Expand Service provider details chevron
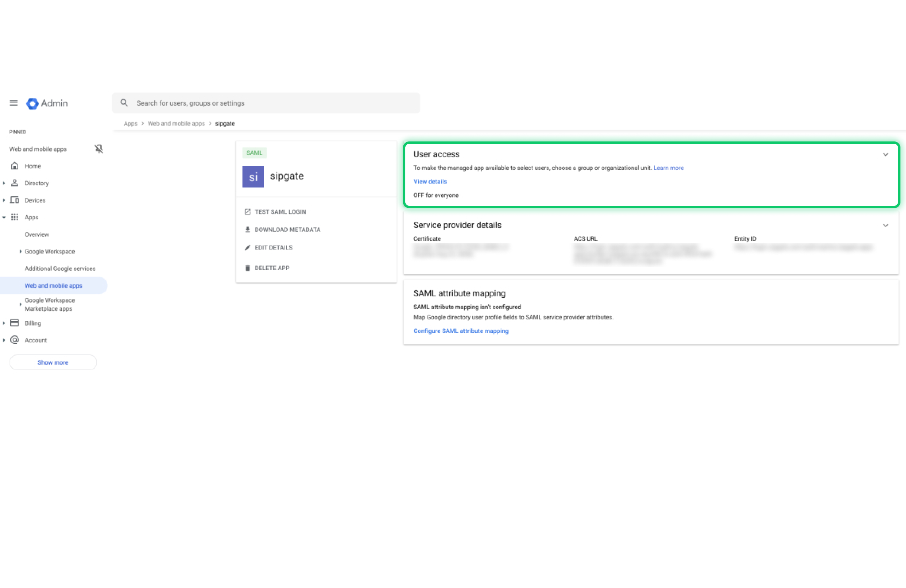This screenshot has height=588, width=906. click(x=885, y=225)
